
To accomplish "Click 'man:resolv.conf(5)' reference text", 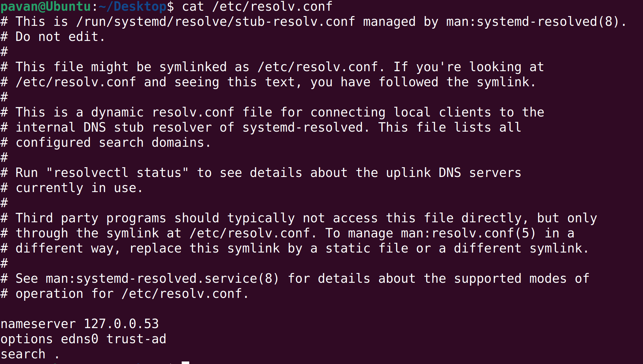I will coord(468,233).
